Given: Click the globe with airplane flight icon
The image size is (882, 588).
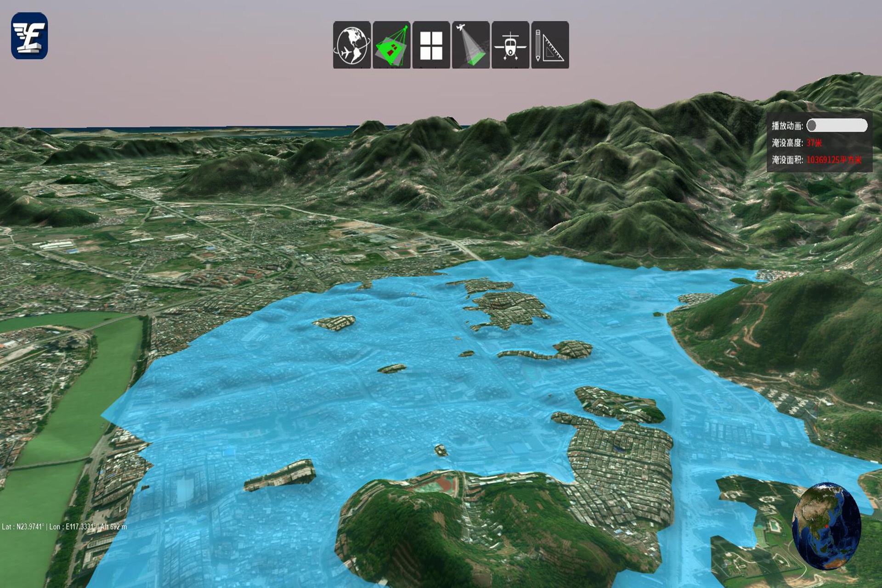Looking at the screenshot, I should pyautogui.click(x=351, y=45).
